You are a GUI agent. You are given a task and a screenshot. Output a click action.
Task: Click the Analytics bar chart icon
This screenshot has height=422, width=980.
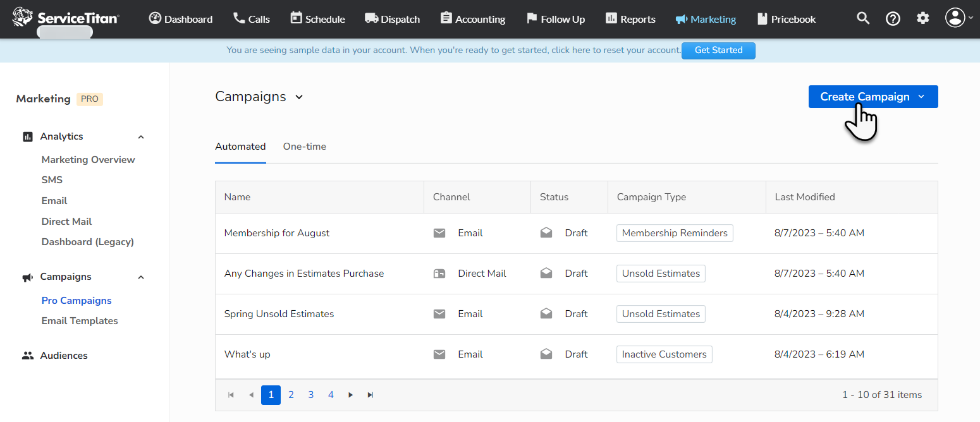[x=28, y=136]
